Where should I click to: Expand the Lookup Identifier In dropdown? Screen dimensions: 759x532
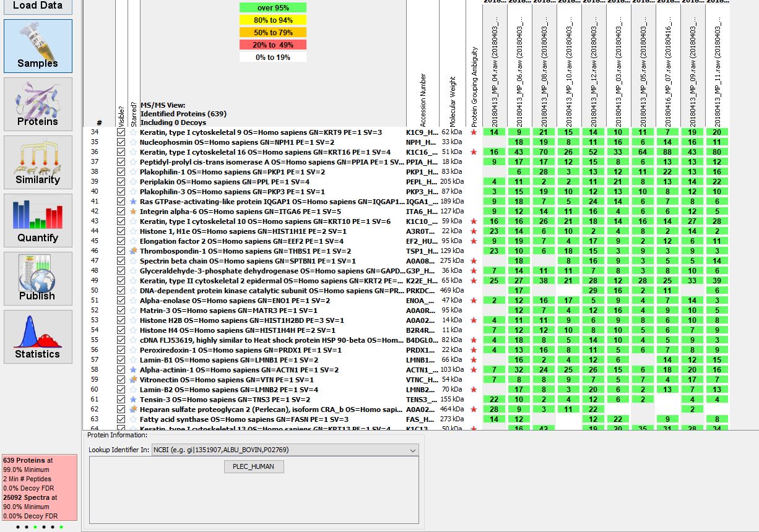click(412, 450)
